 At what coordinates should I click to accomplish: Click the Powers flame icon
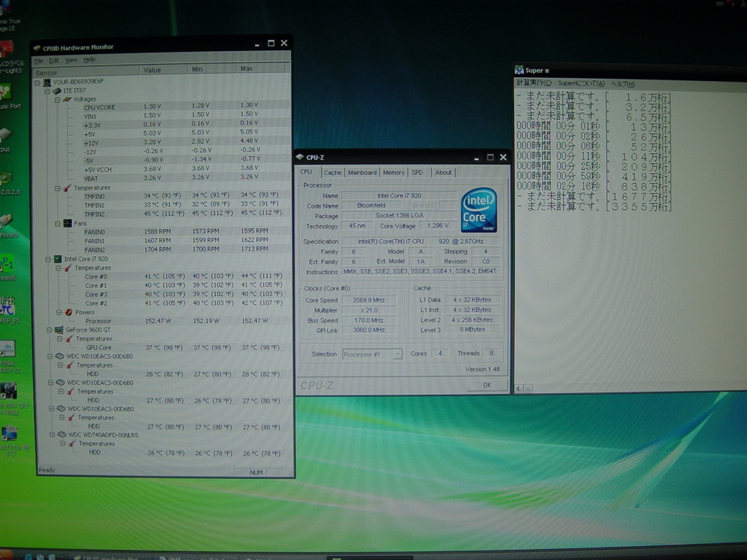click(x=68, y=312)
